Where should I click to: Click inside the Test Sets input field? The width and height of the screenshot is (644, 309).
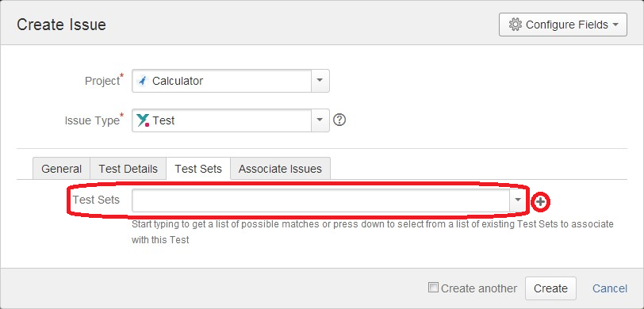coord(320,200)
